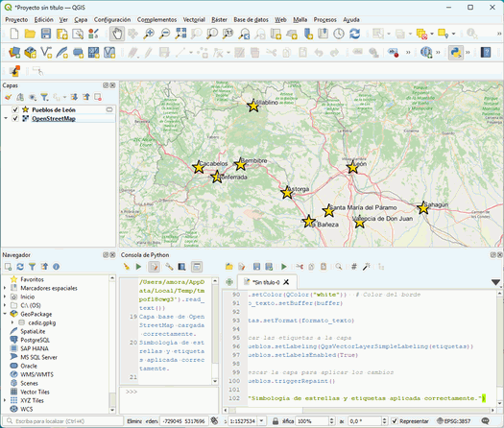Run command in Python console

point(138,267)
